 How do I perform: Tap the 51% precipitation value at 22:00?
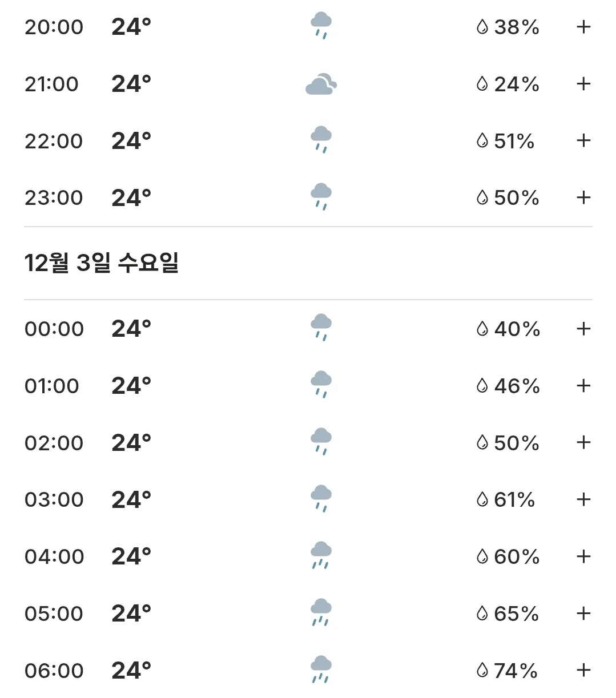(514, 141)
